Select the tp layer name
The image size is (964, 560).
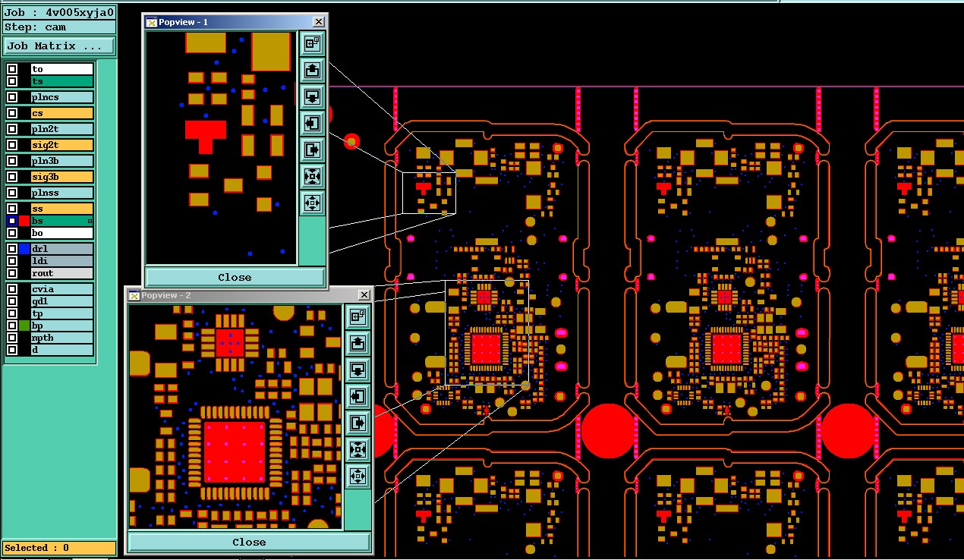[62, 313]
